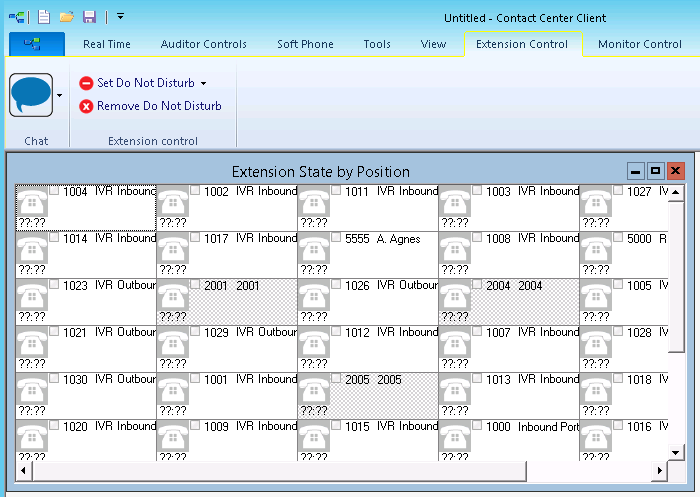Tick the checkbox for extension 2001
Image resolution: width=700 pixels, height=497 pixels.
click(x=195, y=284)
